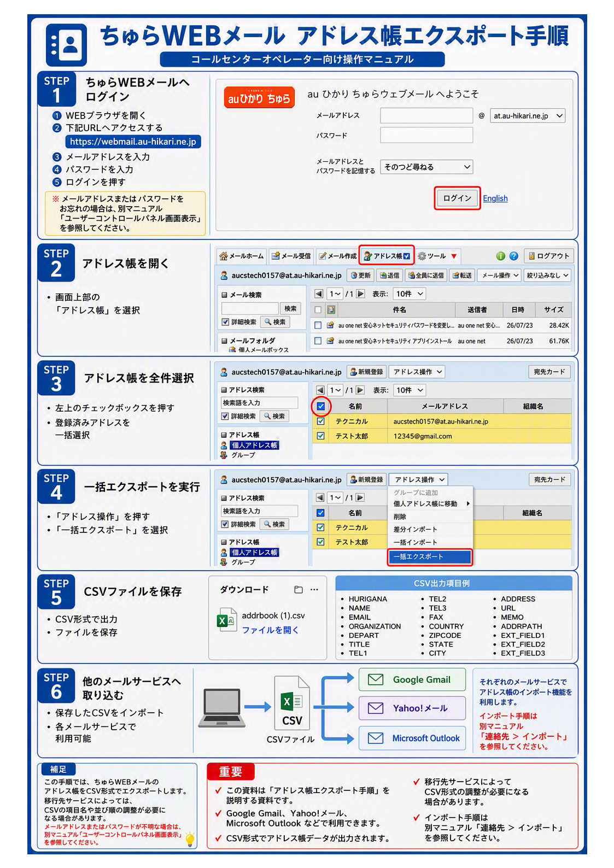Screen dimensions: 614x868
Task: Click the blue question mark help icon
Action: 514,256
